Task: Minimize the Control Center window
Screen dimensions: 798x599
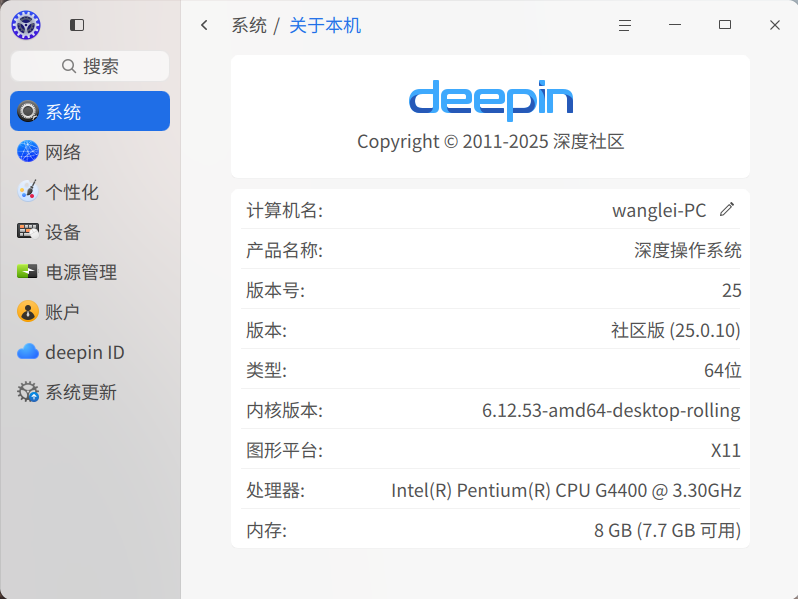Action: coord(675,24)
